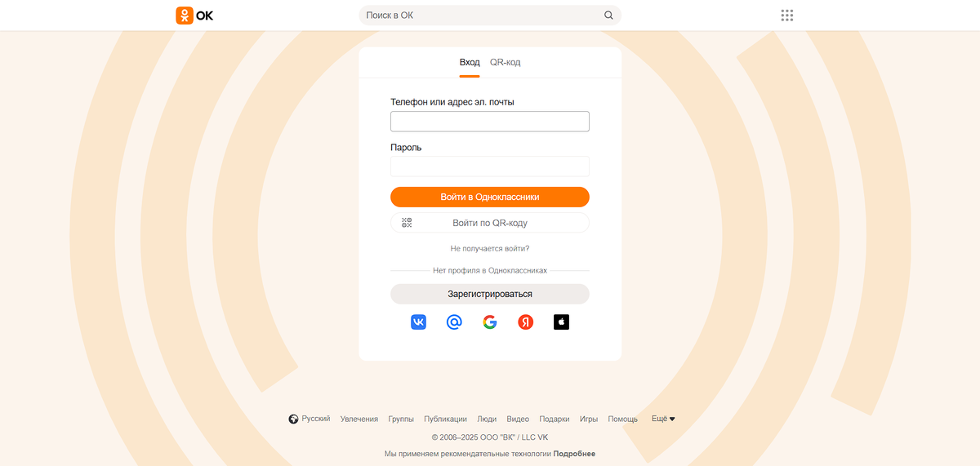
Task: Click Войти по QR-коду button
Action: (x=490, y=223)
